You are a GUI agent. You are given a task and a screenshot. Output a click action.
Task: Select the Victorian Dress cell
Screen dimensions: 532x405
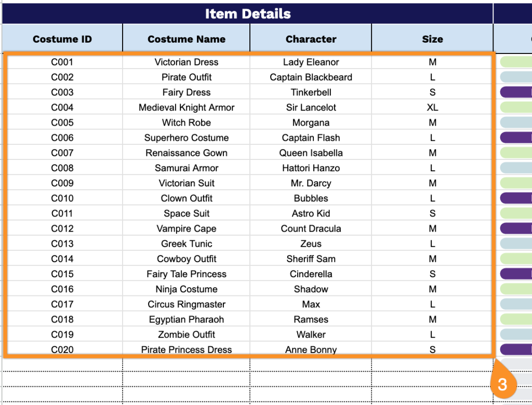pyautogui.click(x=187, y=62)
